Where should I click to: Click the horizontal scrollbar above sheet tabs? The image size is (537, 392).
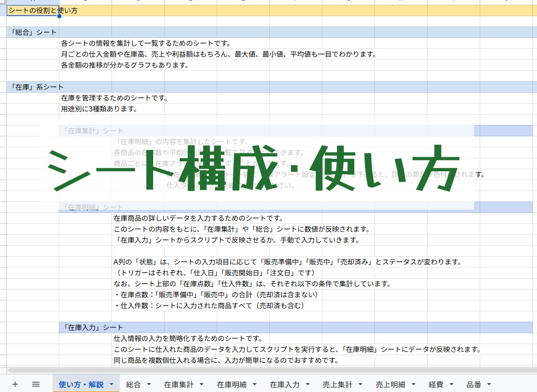(272, 371)
